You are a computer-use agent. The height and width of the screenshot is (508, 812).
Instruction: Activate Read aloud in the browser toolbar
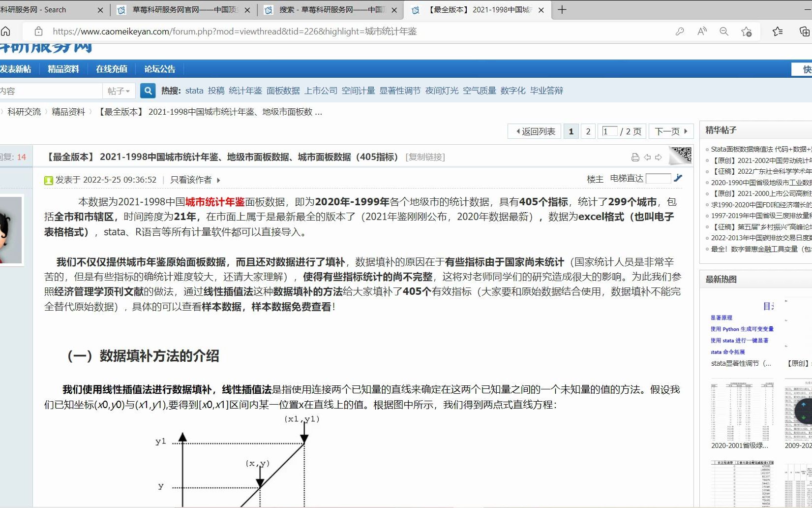click(701, 31)
